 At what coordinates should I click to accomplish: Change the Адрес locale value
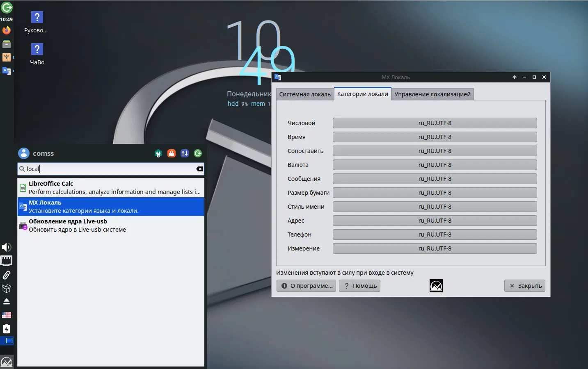(x=435, y=221)
